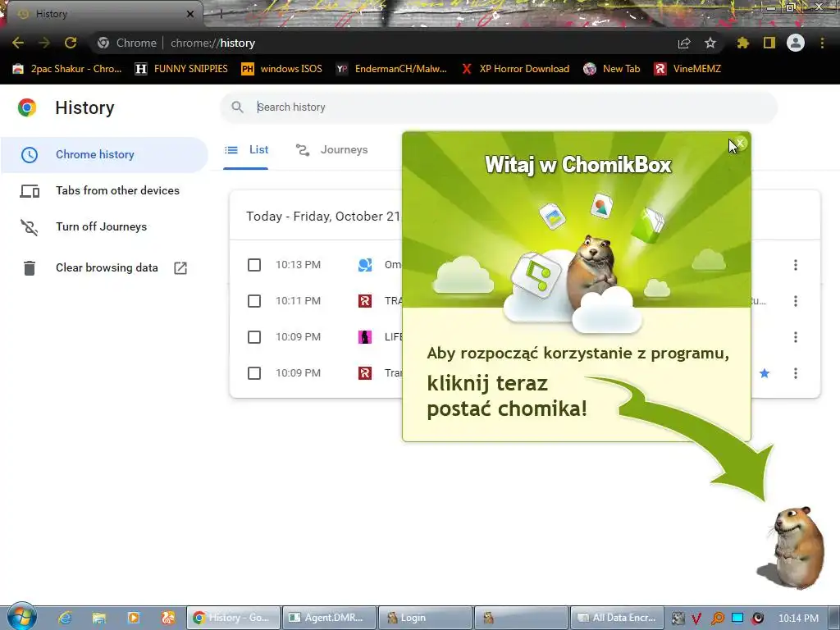
Task: Switch to the All Data Encr... taskbar window
Action: click(617, 618)
